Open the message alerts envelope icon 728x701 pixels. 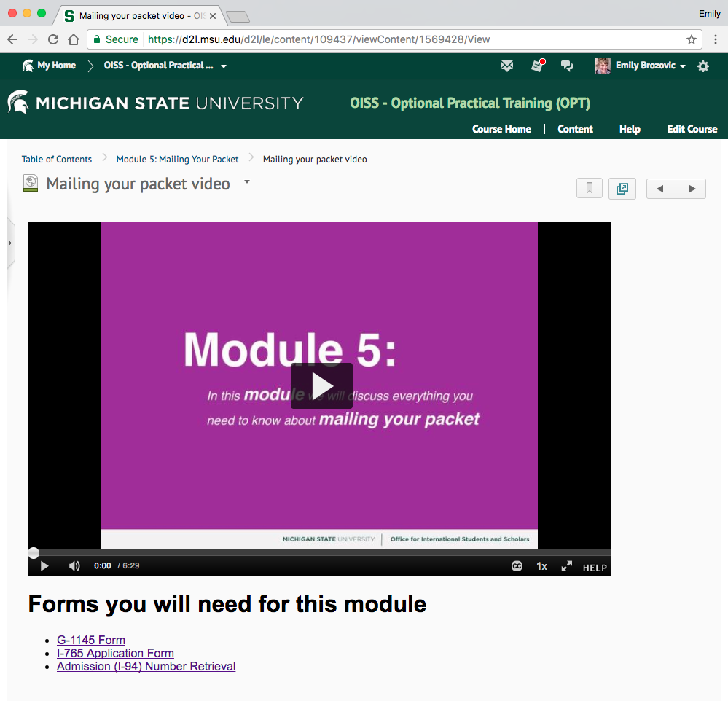pos(507,66)
